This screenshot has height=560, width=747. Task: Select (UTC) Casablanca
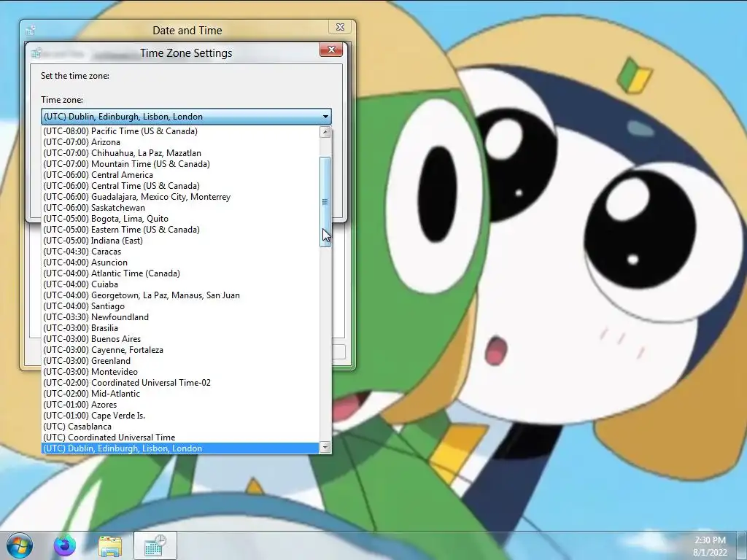(180, 427)
